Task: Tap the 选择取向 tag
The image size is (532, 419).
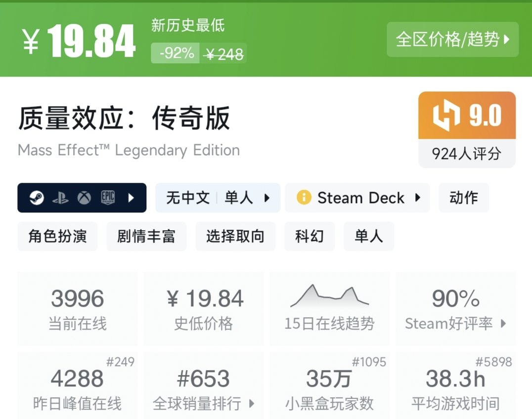Action: pyautogui.click(x=235, y=236)
